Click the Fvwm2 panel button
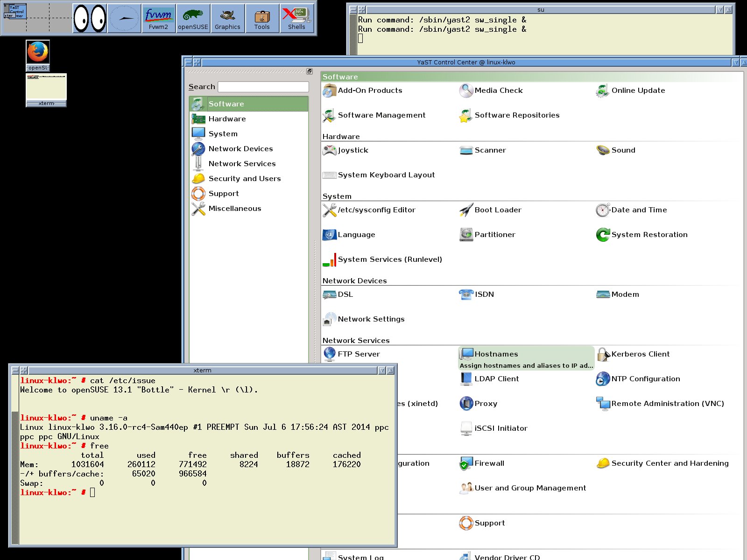Screen dimensions: 747x560 (x=158, y=19)
